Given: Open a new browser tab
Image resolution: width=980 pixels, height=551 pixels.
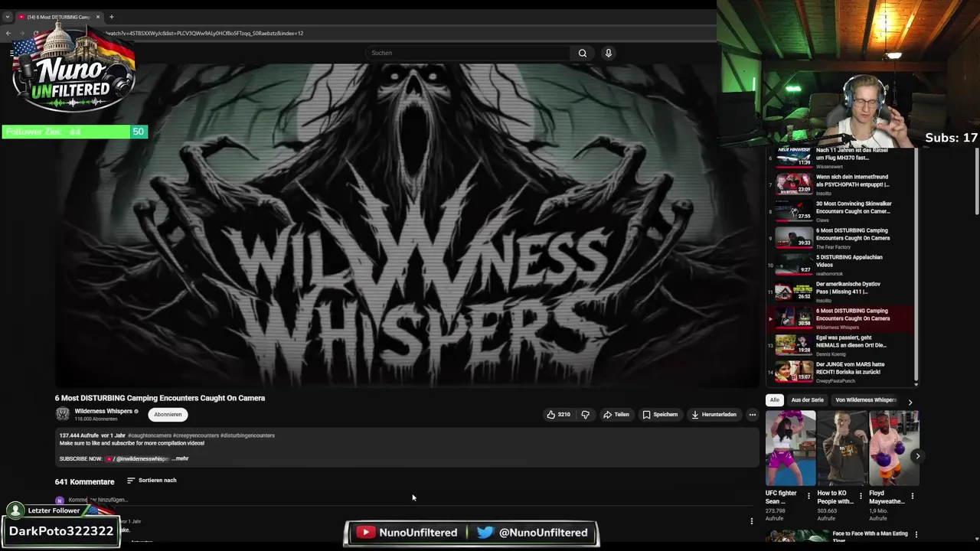Looking at the screenshot, I should click(x=111, y=17).
